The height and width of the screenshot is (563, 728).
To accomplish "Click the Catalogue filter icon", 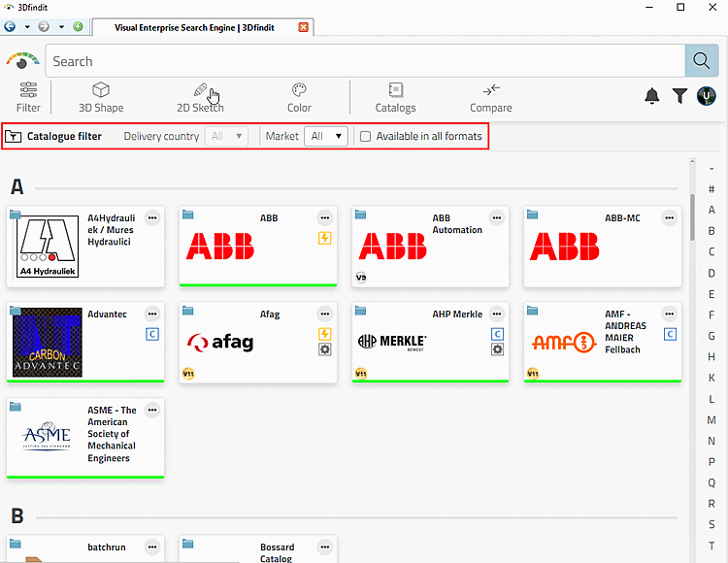I will click(x=13, y=137).
